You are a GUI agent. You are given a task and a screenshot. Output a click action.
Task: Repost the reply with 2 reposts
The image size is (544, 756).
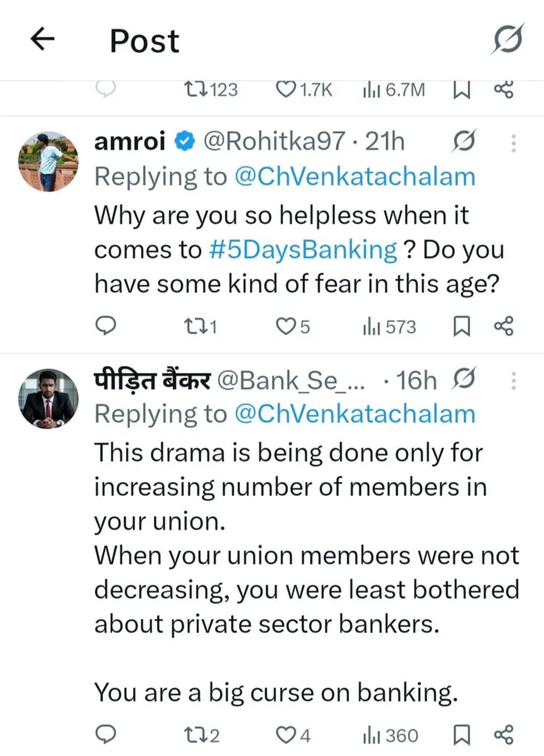[x=196, y=735]
